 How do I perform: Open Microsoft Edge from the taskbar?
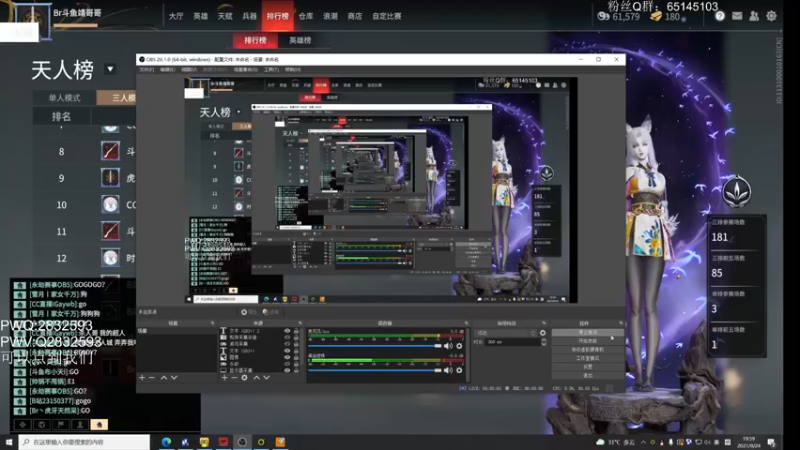(166, 442)
